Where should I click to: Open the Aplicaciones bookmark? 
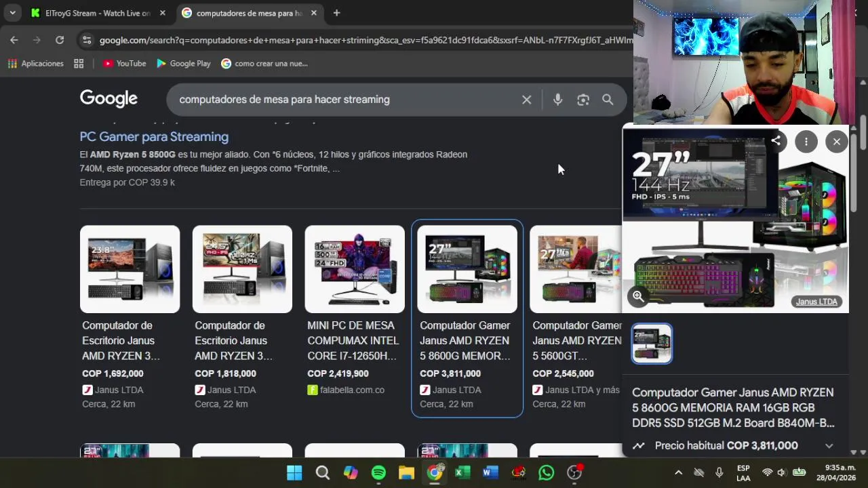pos(35,64)
